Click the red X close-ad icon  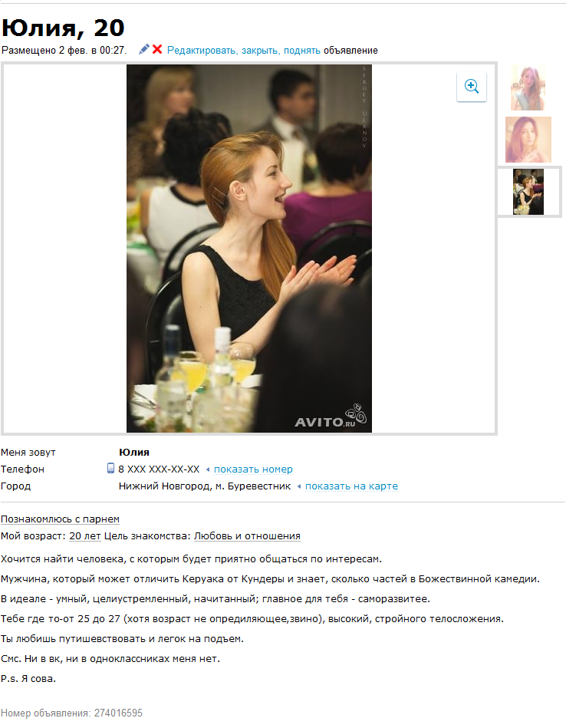(157, 49)
